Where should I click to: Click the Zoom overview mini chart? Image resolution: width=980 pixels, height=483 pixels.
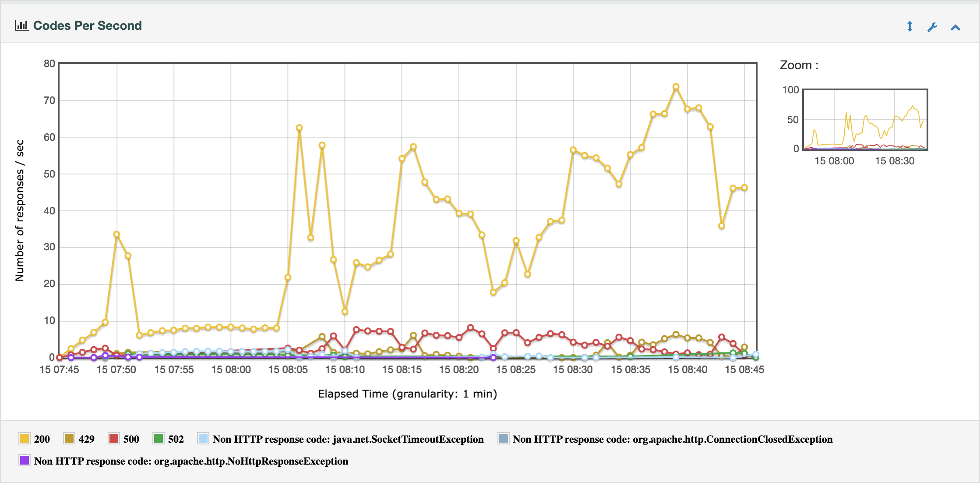pos(865,120)
